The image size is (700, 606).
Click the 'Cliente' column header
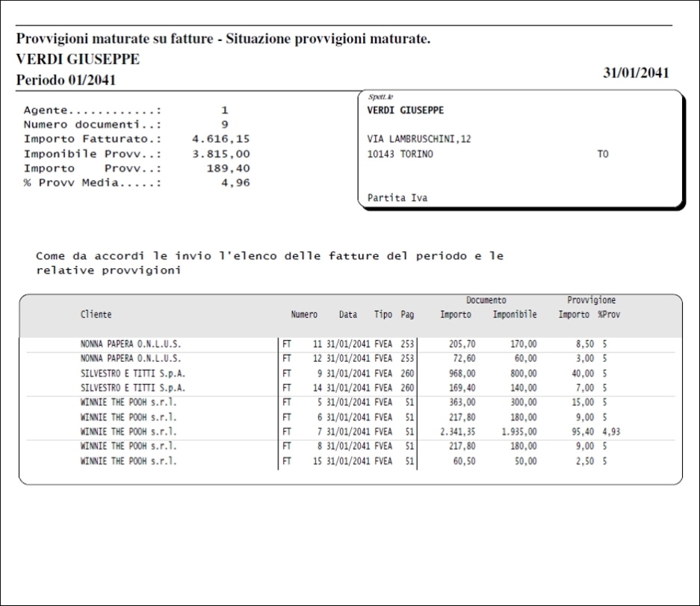point(96,315)
